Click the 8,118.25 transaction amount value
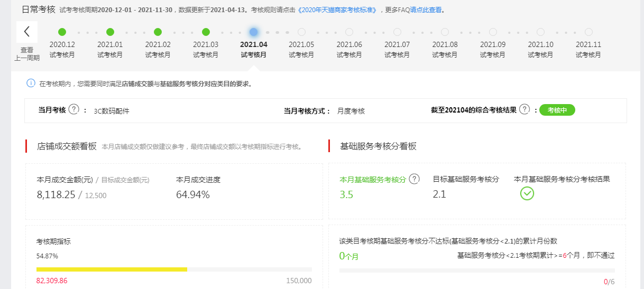The image size is (644, 289). click(x=56, y=195)
